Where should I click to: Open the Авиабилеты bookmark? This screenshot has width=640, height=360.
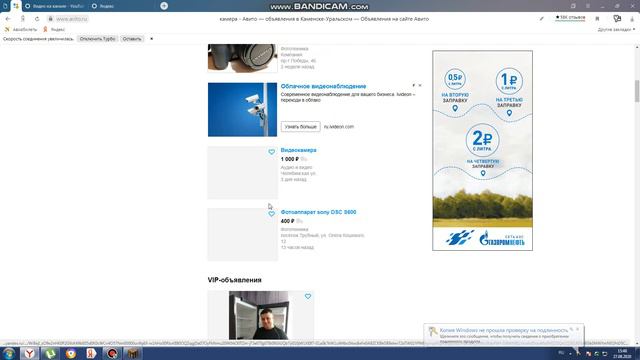[20, 29]
